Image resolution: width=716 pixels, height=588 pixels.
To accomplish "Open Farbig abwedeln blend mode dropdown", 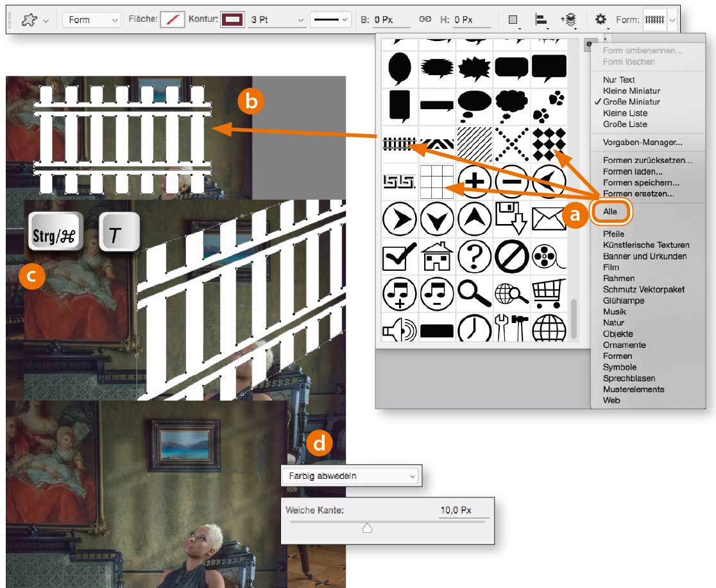I will click(351, 476).
